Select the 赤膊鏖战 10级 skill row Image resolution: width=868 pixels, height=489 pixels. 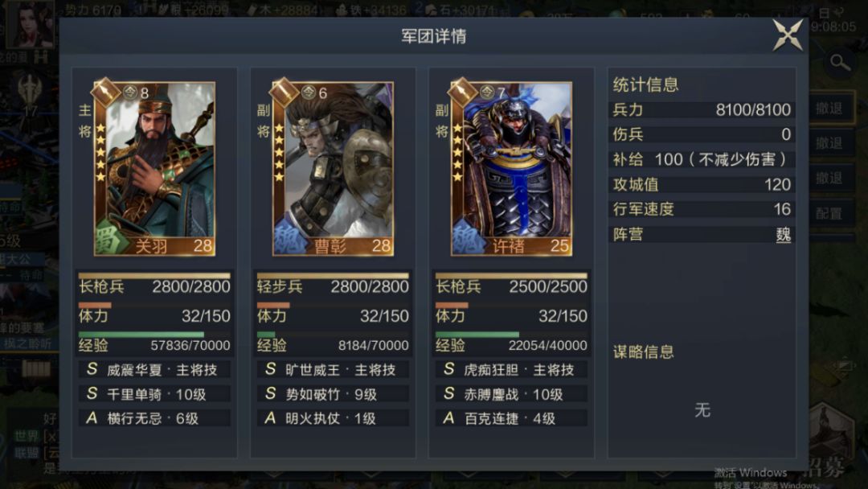(x=511, y=394)
